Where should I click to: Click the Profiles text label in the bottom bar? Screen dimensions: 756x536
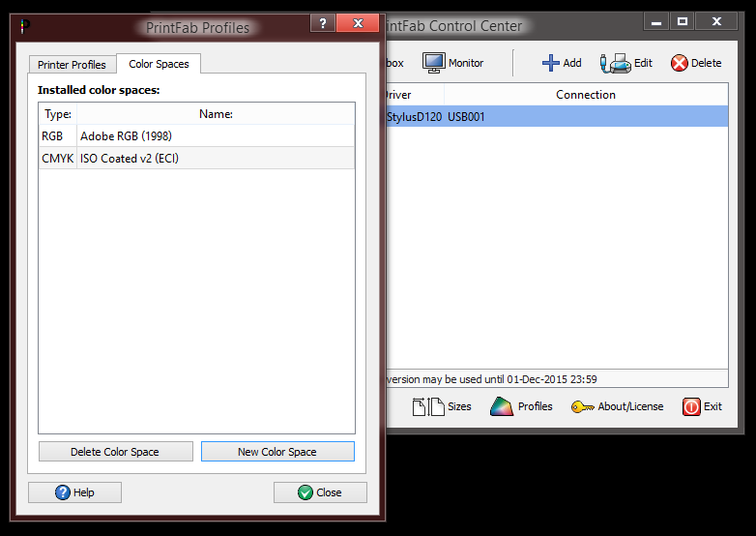click(x=536, y=406)
